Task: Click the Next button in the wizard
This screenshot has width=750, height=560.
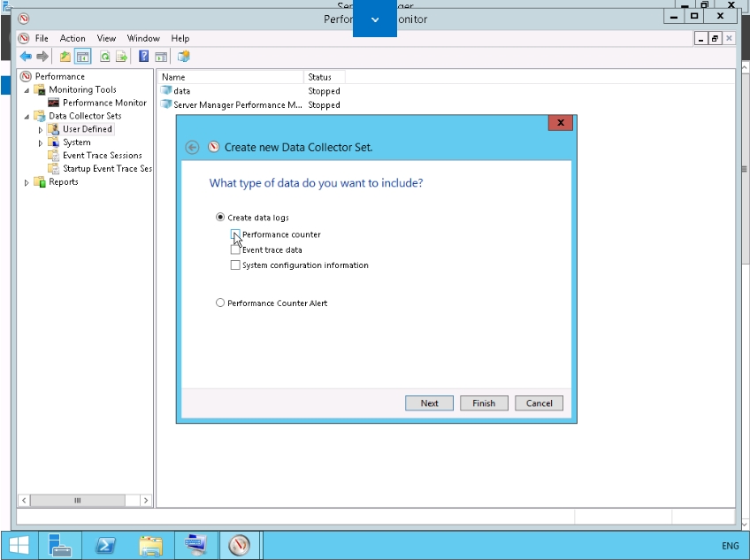Action: coord(429,403)
